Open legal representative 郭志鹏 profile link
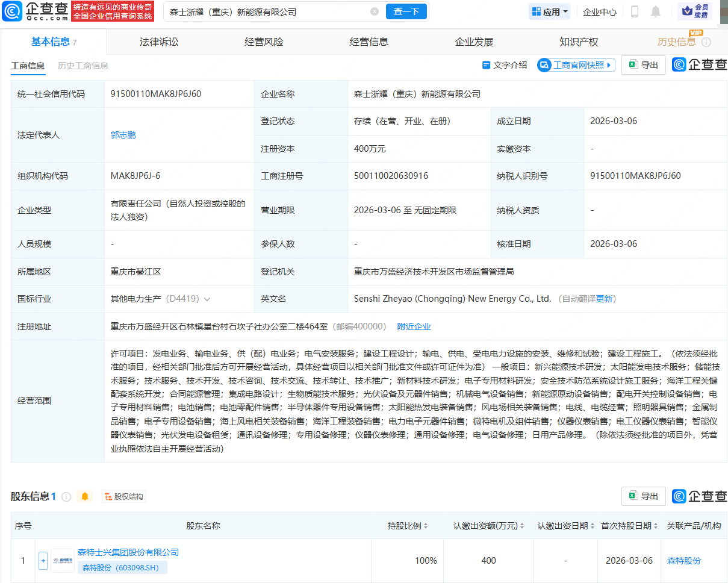728x583 pixels. [123, 135]
